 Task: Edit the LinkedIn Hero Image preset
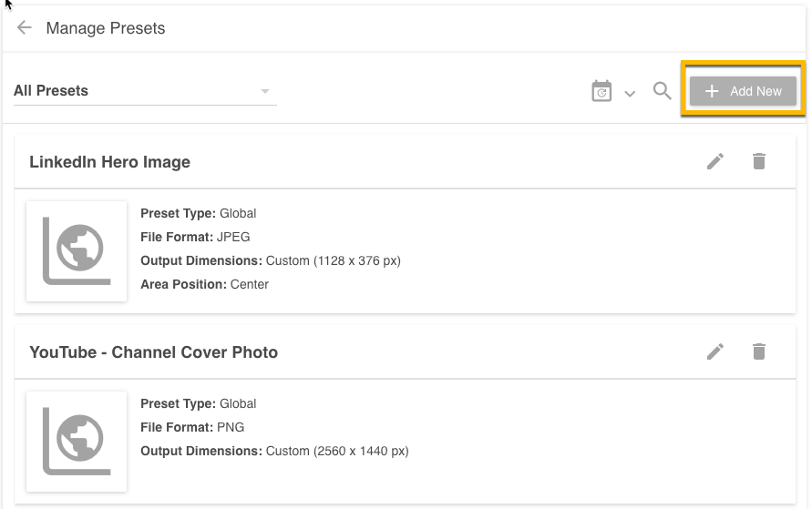point(715,161)
